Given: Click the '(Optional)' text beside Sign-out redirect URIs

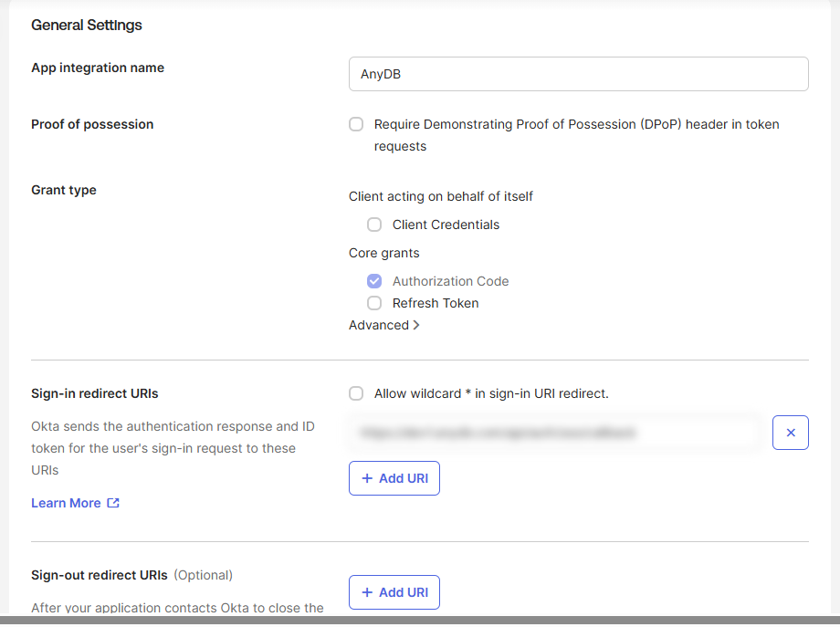Looking at the screenshot, I should pyautogui.click(x=203, y=575).
